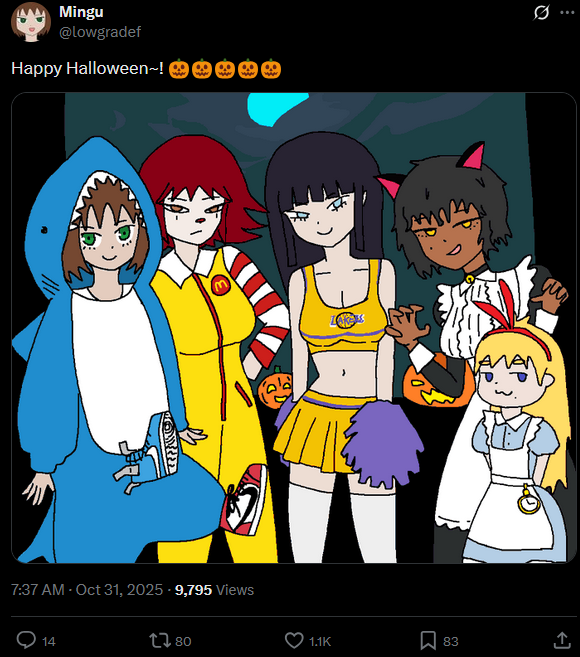Click the repost arrows icon
The image size is (580, 657).
pyautogui.click(x=160, y=640)
